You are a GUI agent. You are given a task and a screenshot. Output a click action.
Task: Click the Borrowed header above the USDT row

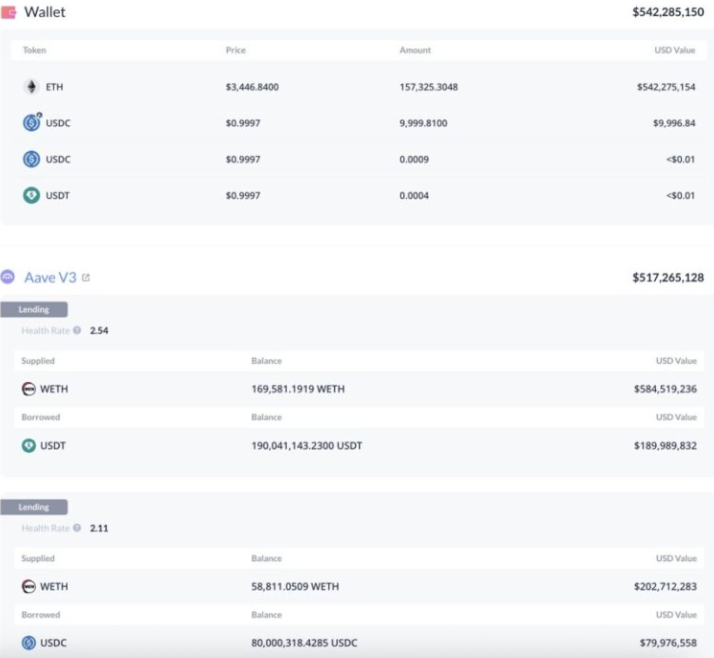point(41,417)
